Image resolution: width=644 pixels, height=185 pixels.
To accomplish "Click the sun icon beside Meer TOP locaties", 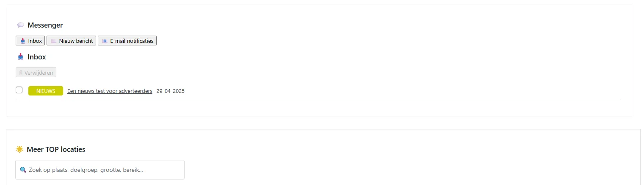I will pos(19,149).
